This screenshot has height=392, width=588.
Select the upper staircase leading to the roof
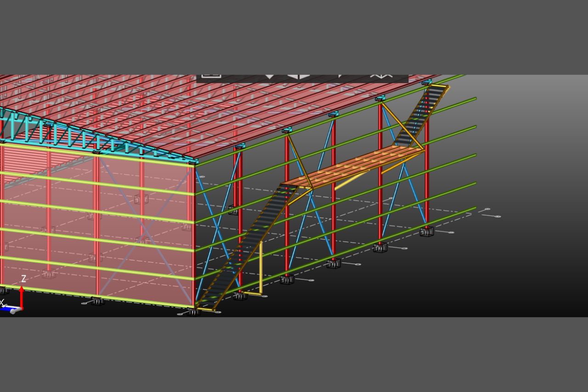419,116
